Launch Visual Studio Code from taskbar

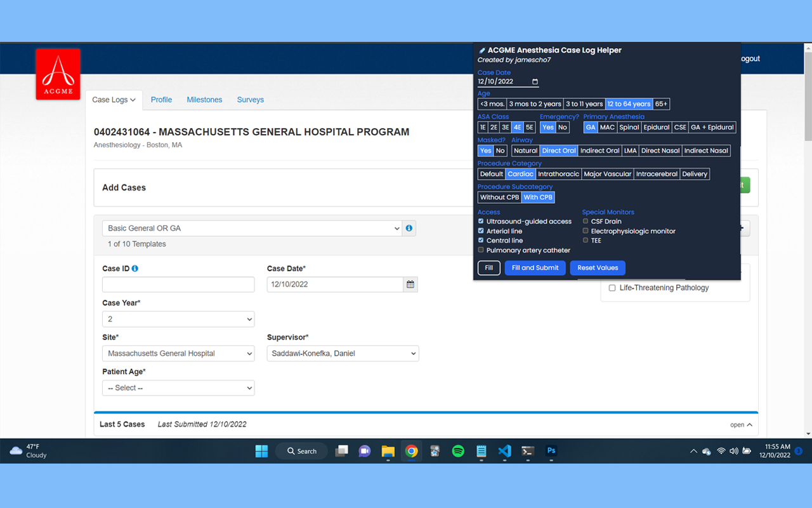(504, 451)
